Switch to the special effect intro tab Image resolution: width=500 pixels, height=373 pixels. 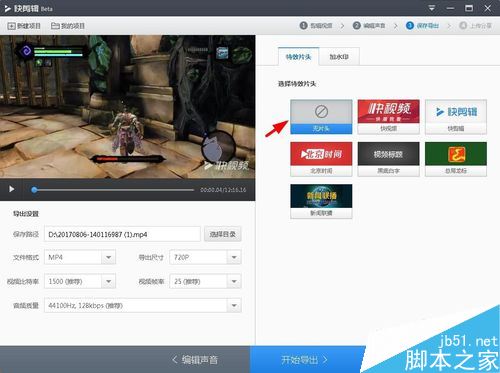(298, 57)
